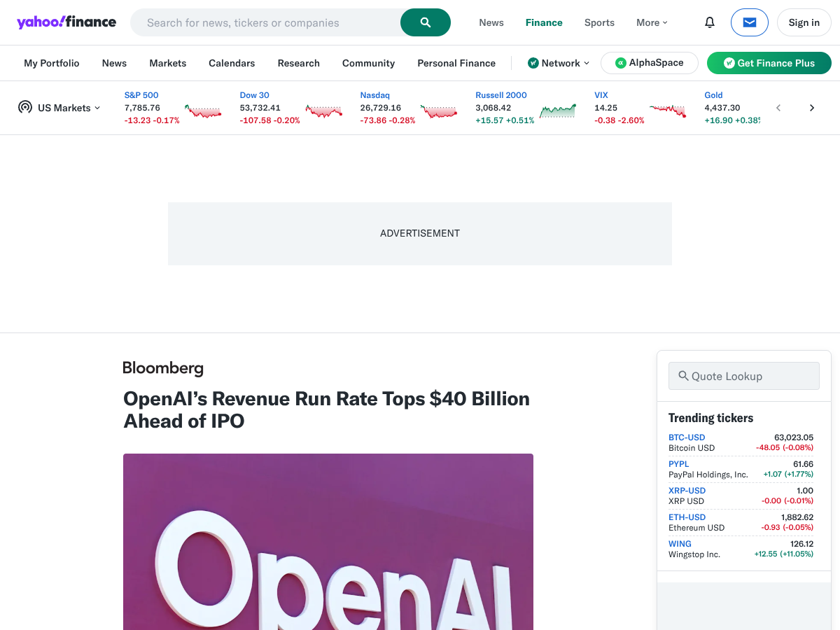Expand the More menu in header
The width and height of the screenshot is (840, 630).
(x=652, y=22)
